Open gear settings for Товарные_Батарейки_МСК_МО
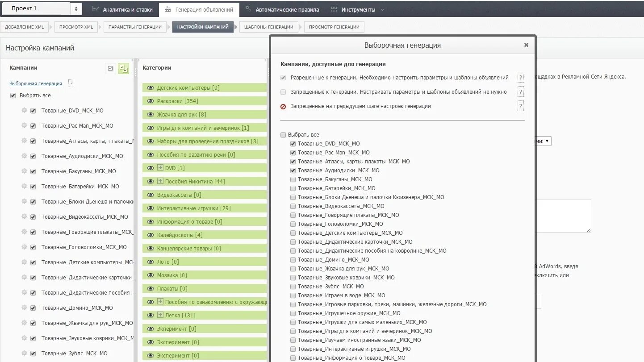 click(24, 186)
